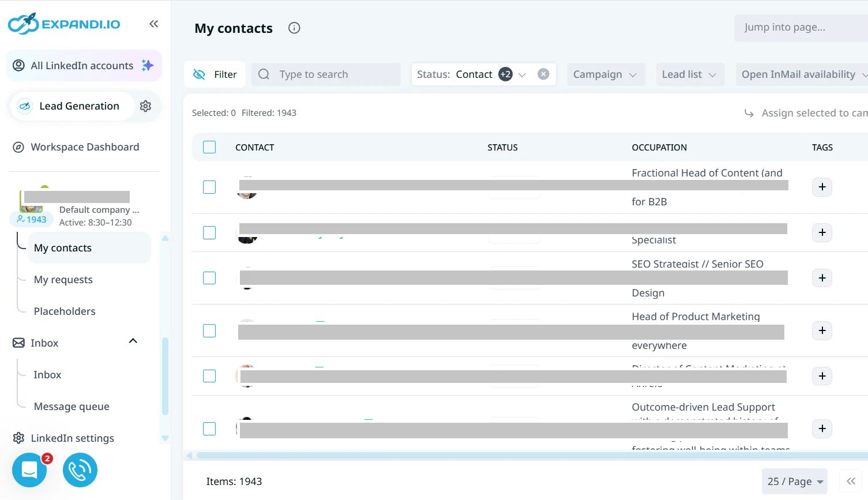Go to first page double-arrow icon
This screenshot has height=500, width=868.
(851, 481)
